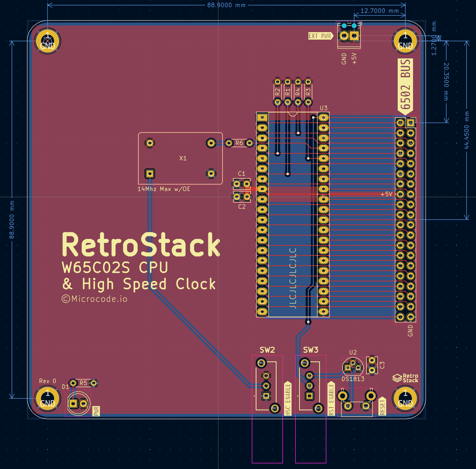Click the 'EXT PWR' connector label
476x469 pixels.
pos(321,36)
